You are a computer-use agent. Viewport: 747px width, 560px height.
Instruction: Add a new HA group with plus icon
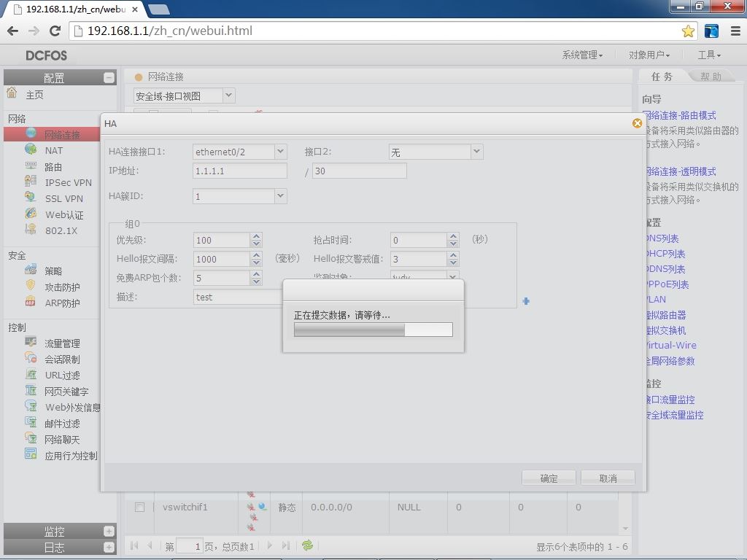point(526,301)
